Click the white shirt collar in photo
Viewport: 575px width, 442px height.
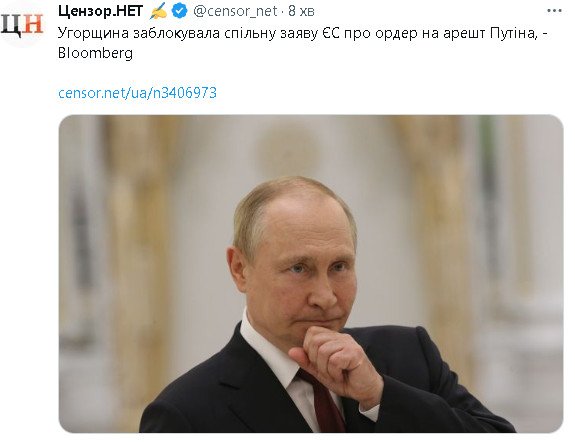[268, 349]
